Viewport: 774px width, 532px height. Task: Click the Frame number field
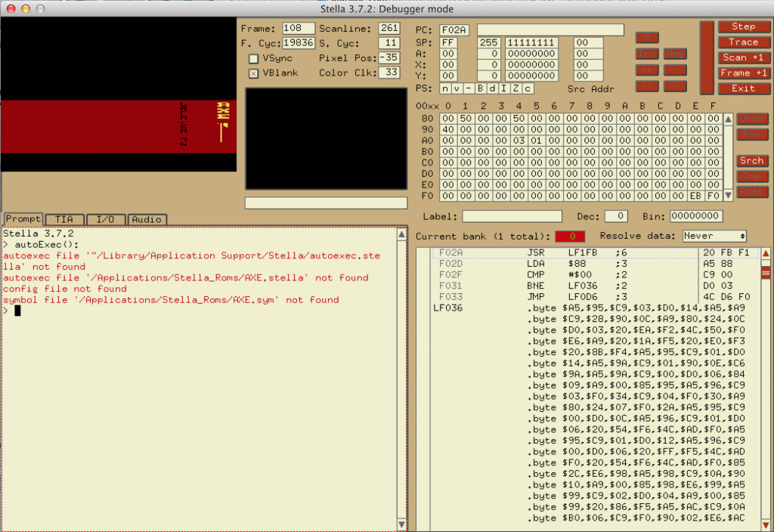click(298, 29)
